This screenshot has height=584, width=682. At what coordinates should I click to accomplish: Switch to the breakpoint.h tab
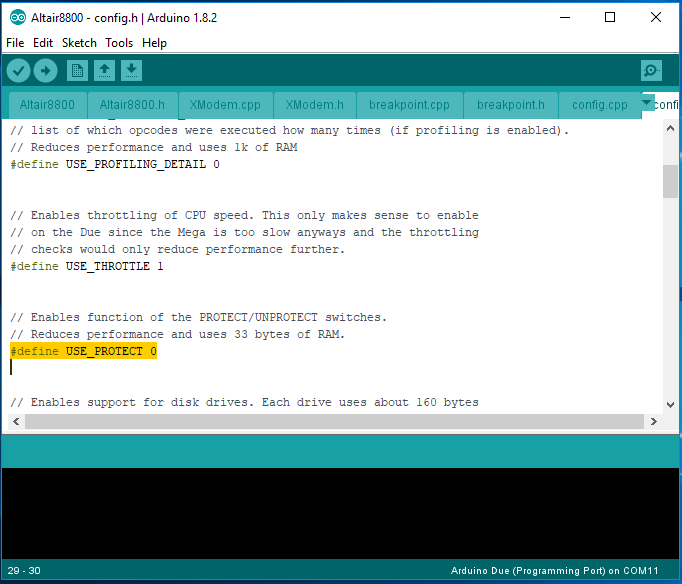coord(511,105)
